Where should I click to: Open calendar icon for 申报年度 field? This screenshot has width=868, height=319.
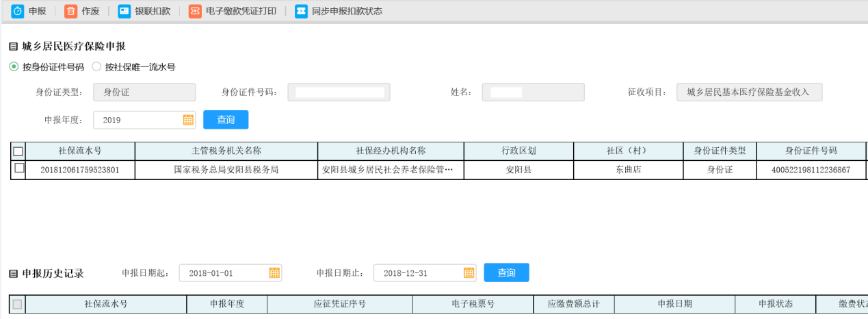point(188,120)
